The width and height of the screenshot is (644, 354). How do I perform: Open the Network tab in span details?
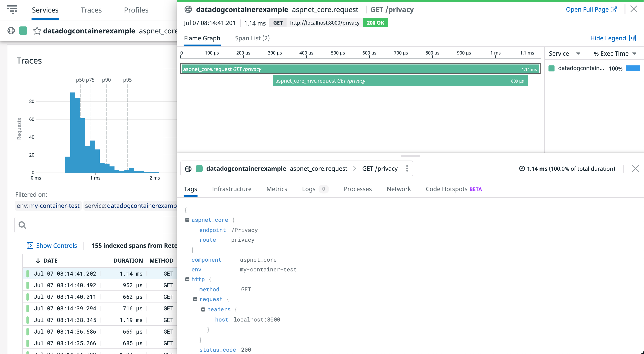(x=399, y=189)
